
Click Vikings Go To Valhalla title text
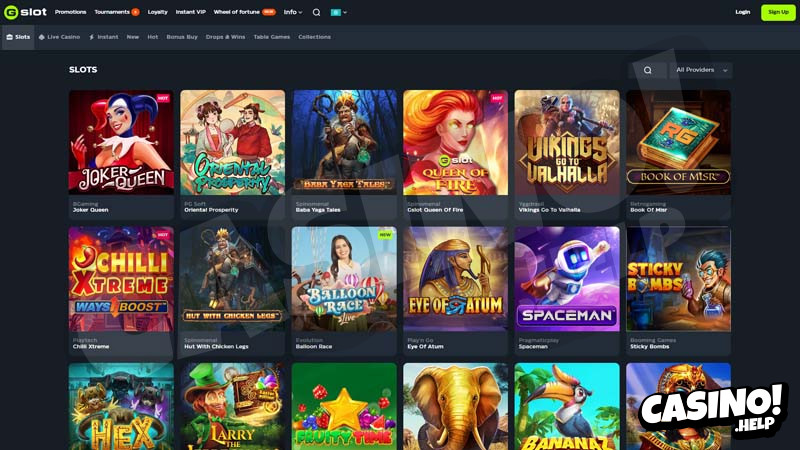point(549,210)
